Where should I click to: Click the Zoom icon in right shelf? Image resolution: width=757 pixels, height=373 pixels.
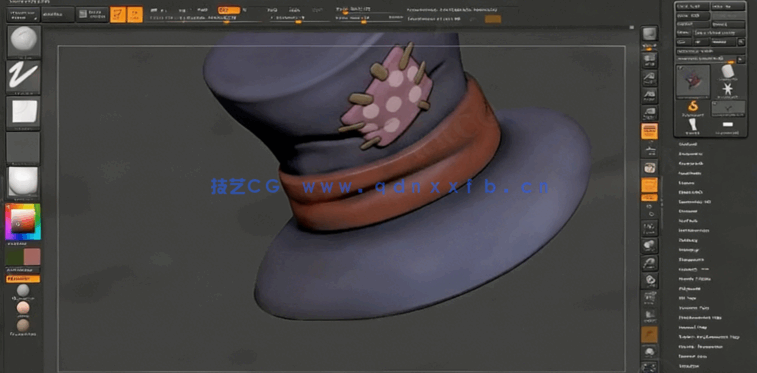tap(649, 78)
